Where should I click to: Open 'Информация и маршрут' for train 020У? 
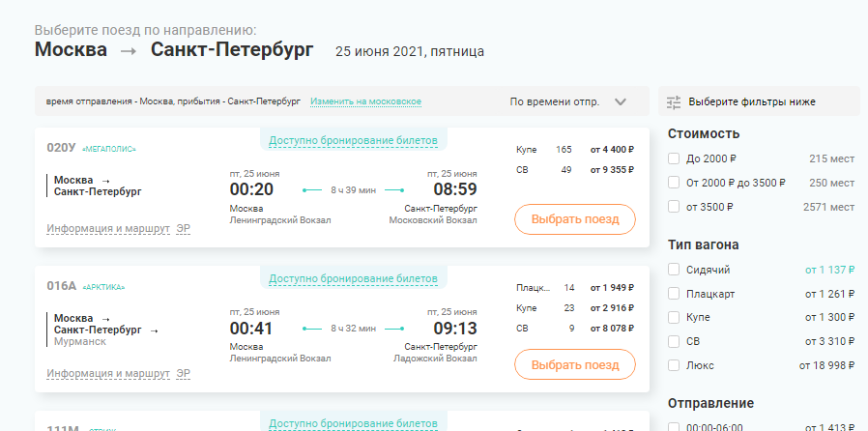click(x=107, y=229)
